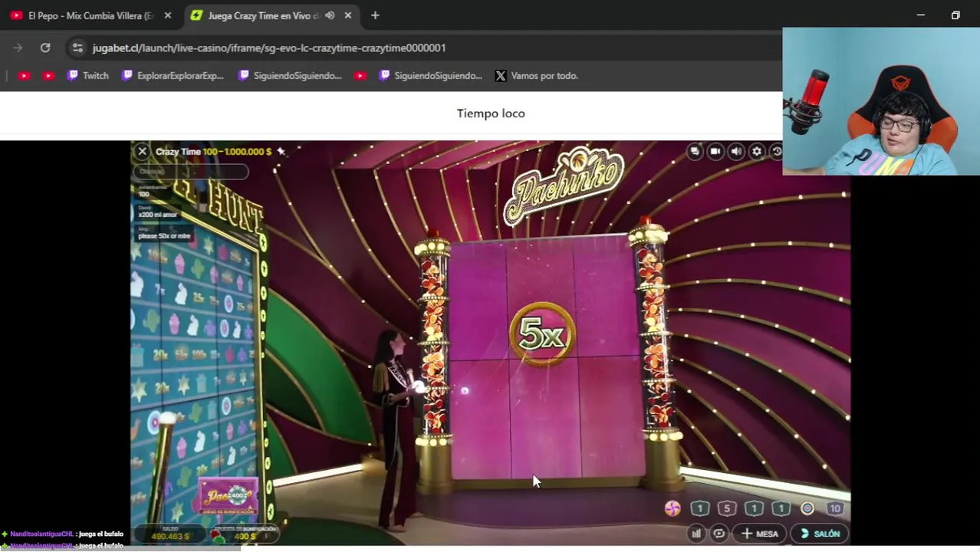Select the Juega Crazy Time en Vivo tab
The image size is (980, 552).
coord(263,15)
